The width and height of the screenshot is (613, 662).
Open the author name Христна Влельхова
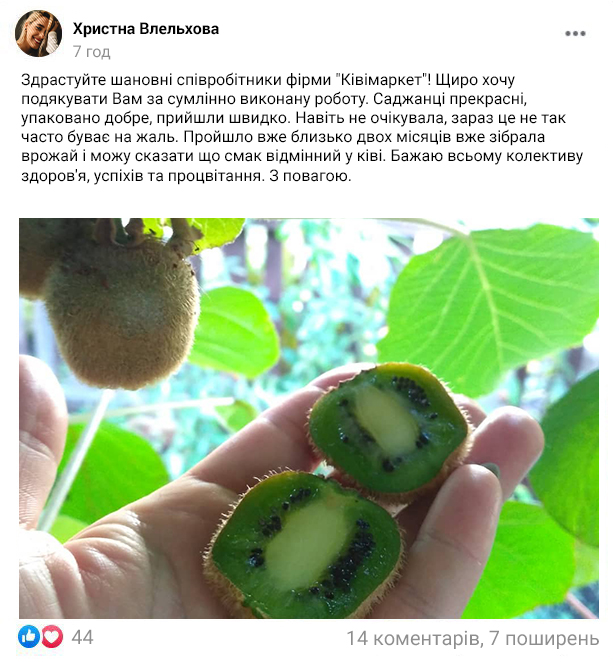(x=146, y=29)
